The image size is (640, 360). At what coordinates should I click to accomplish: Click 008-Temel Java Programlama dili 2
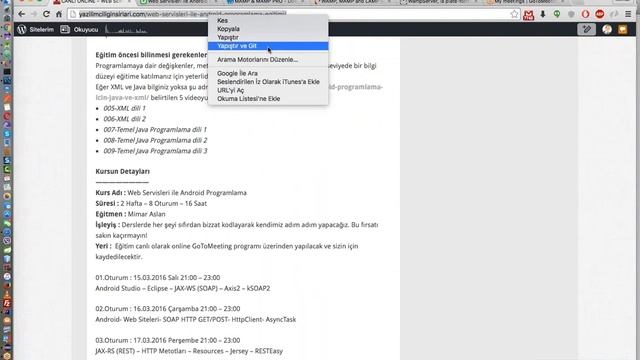coord(155,140)
